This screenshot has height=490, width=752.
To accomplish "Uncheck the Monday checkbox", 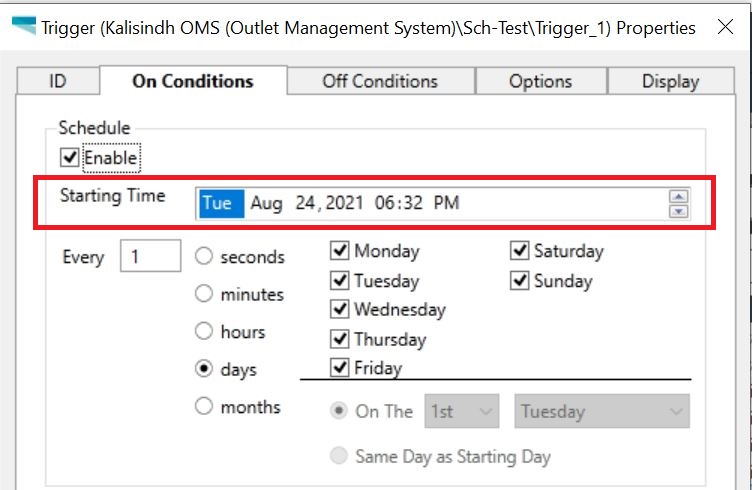I will (340, 251).
